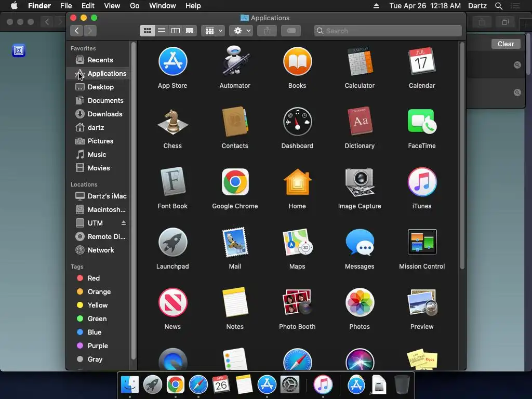Open the Font Book app icon
Viewport: 532px width, 399px height.
click(172, 182)
